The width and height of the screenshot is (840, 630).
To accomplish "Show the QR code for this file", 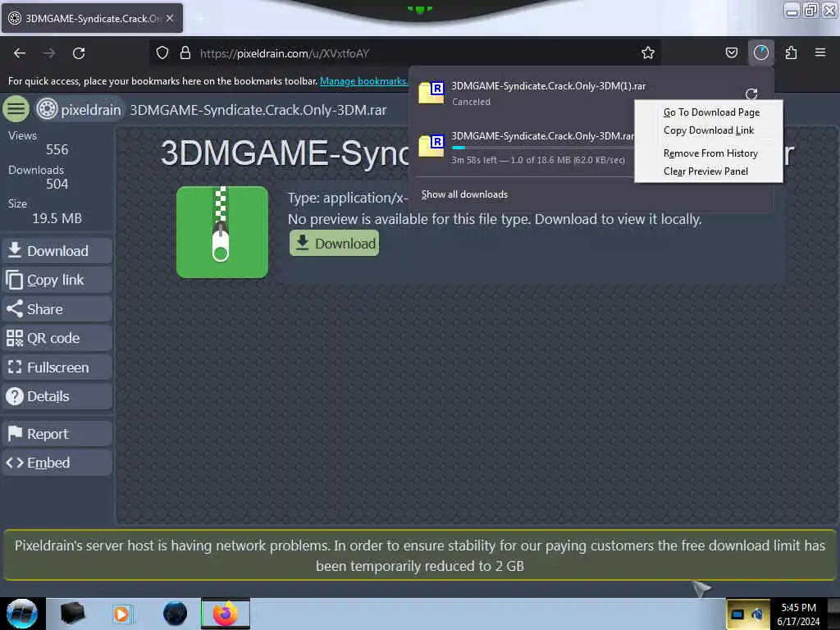I will click(x=57, y=338).
